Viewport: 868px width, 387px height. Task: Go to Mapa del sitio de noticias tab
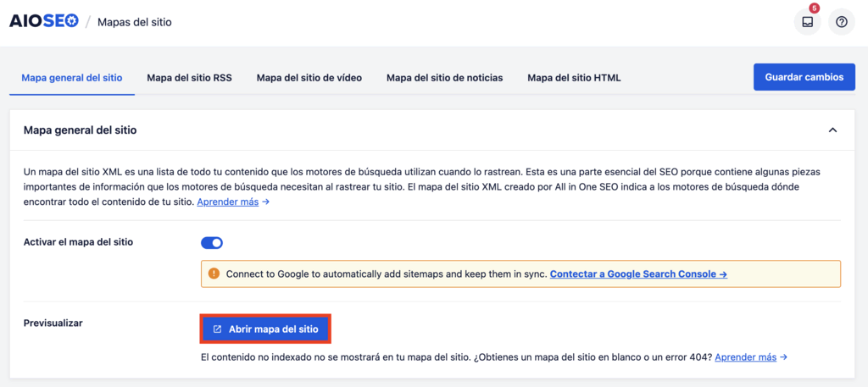444,78
